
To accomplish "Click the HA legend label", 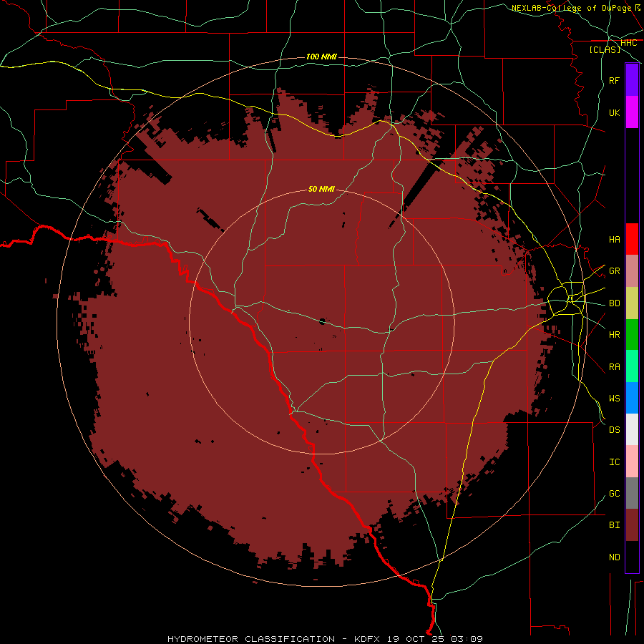I will [615, 239].
